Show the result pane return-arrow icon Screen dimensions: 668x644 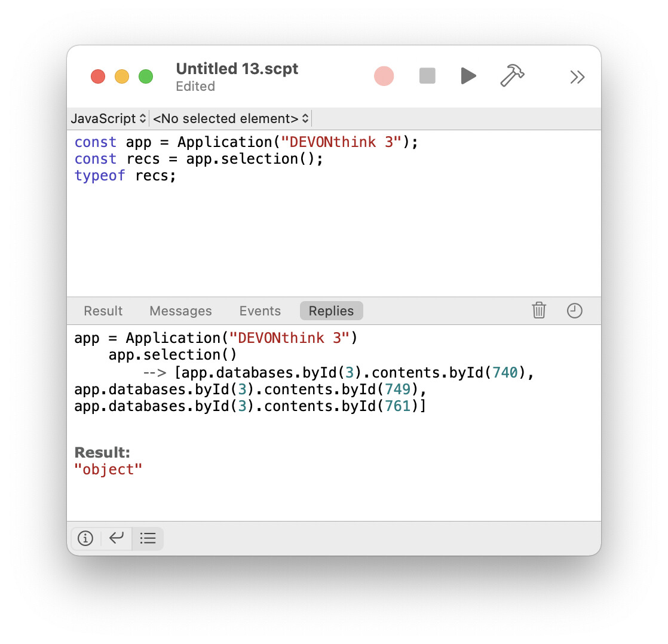click(x=117, y=538)
